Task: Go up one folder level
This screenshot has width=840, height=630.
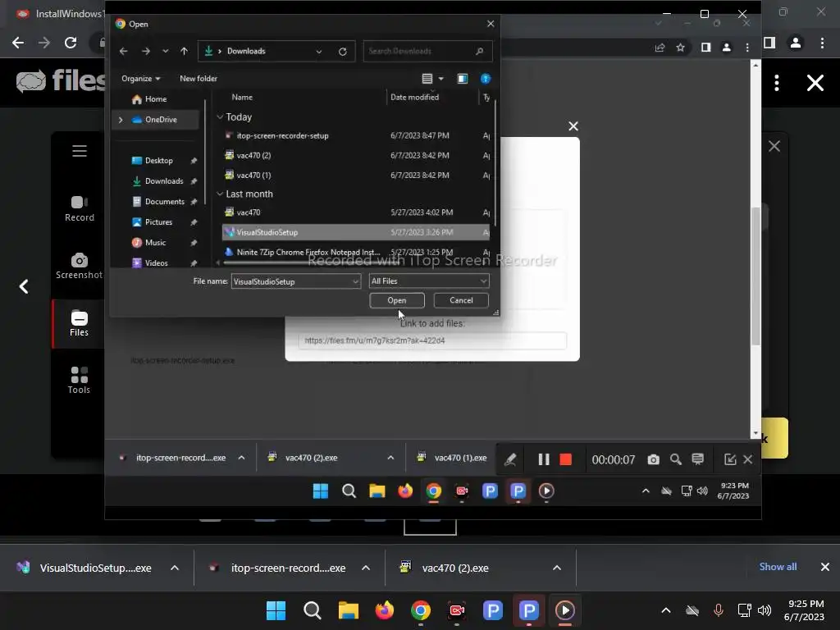Action: (x=185, y=51)
